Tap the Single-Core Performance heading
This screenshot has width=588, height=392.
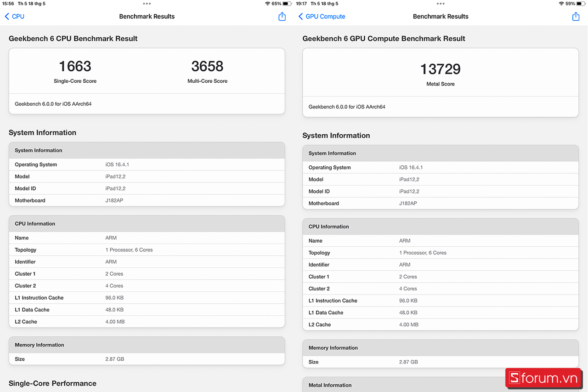click(52, 383)
